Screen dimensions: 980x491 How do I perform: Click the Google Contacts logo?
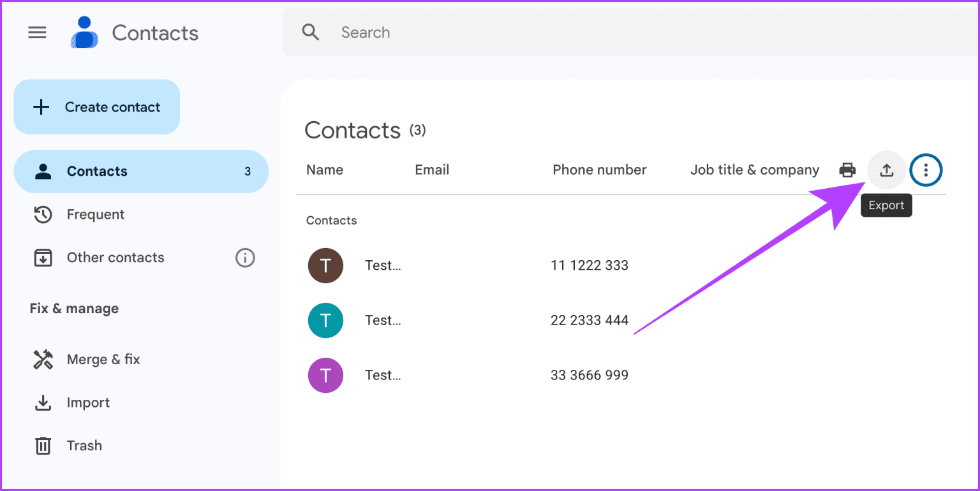84,32
